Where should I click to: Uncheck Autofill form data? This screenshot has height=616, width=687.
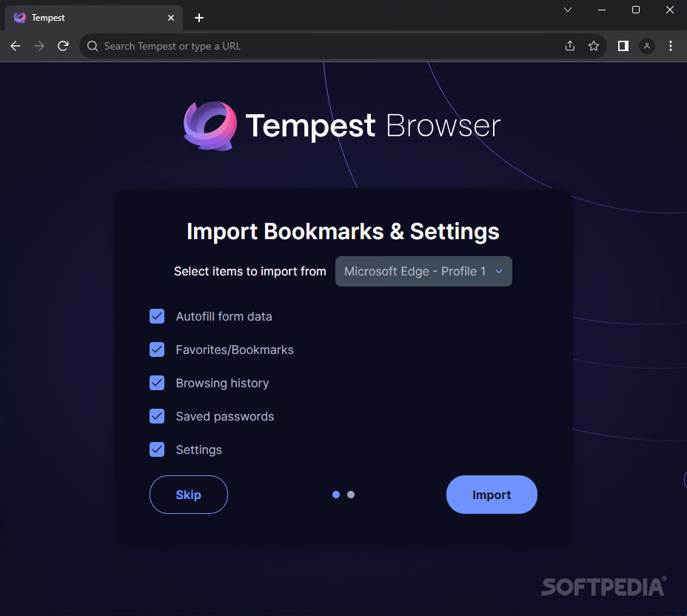(x=157, y=316)
